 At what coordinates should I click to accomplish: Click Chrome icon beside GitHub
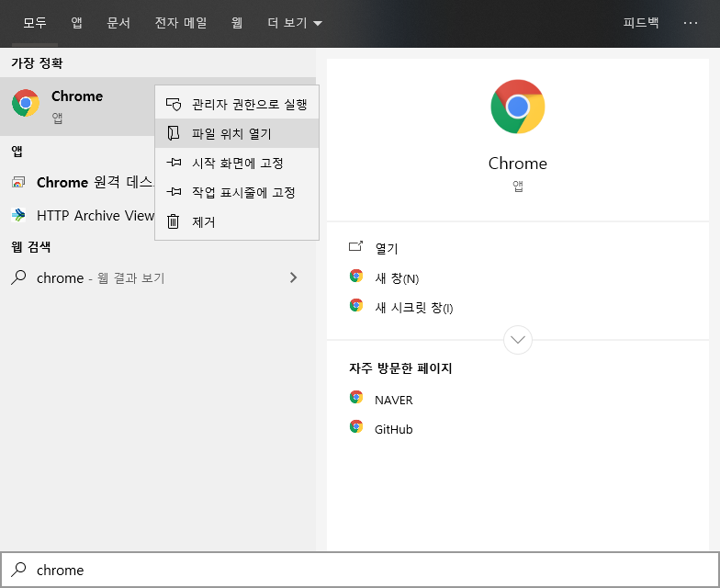click(356, 426)
